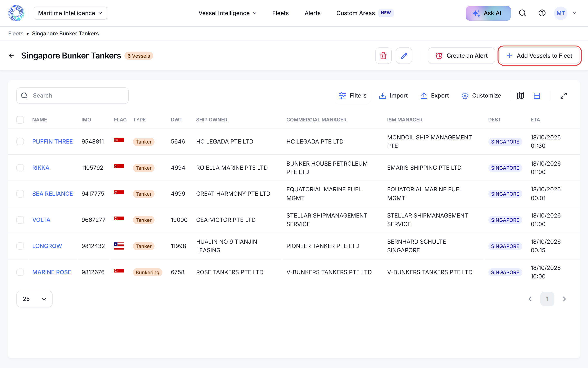Click the MT user avatar
Screen dimensions: 588x368
(x=561, y=13)
